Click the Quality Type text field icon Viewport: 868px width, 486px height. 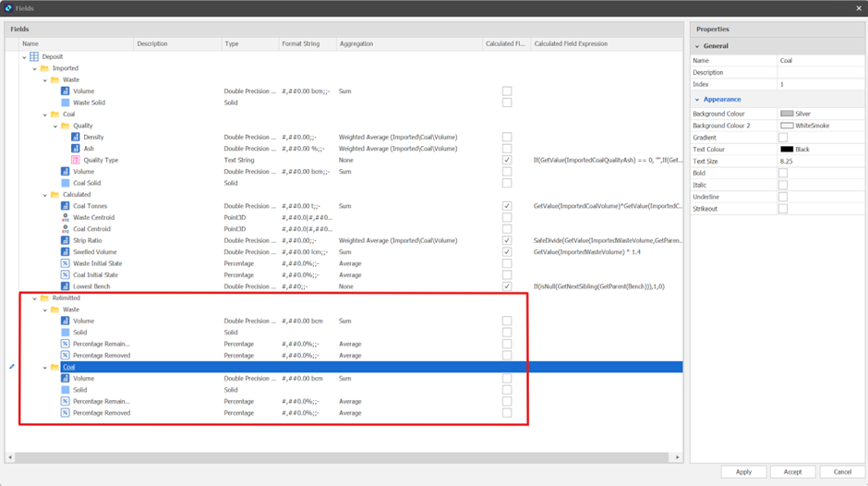pyautogui.click(x=77, y=160)
